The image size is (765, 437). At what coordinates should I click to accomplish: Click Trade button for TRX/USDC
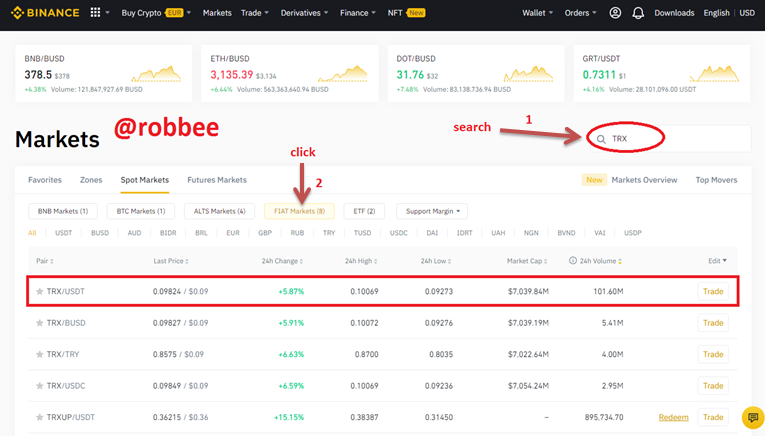pyautogui.click(x=713, y=386)
